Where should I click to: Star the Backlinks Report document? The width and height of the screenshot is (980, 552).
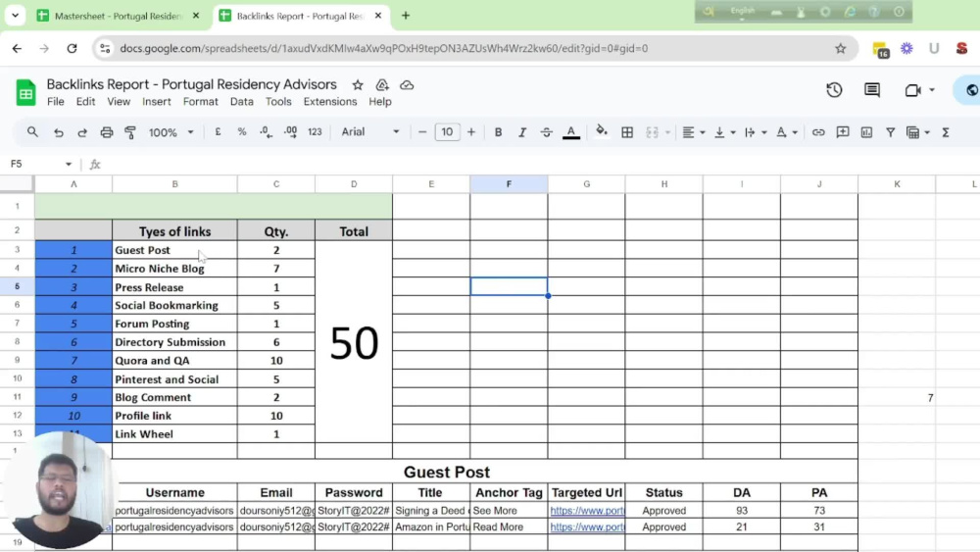coord(358,85)
